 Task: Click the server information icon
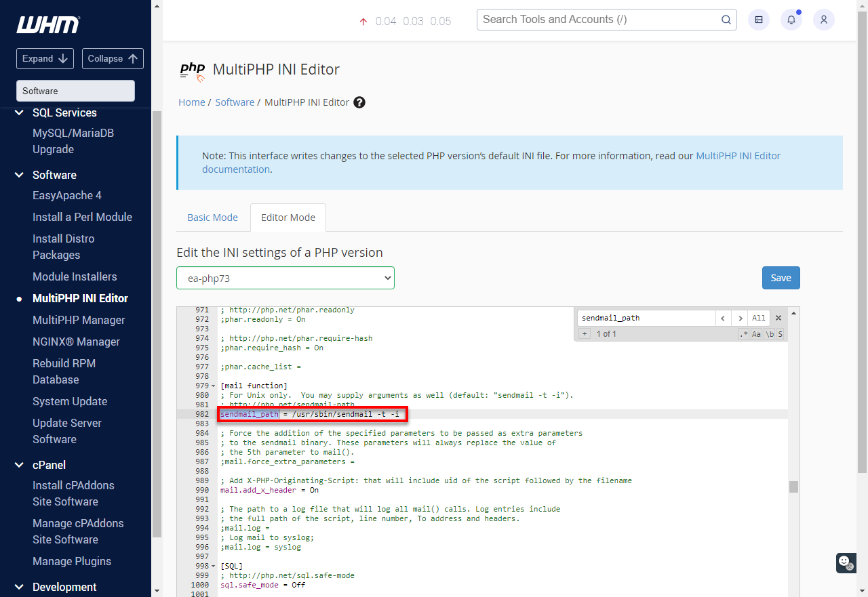758,20
